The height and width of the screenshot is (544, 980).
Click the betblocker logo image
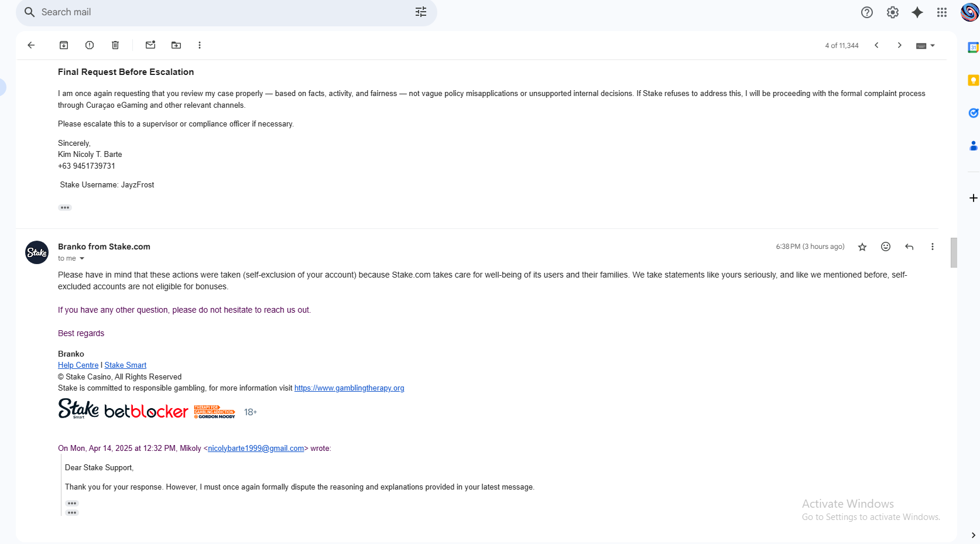coord(146,411)
